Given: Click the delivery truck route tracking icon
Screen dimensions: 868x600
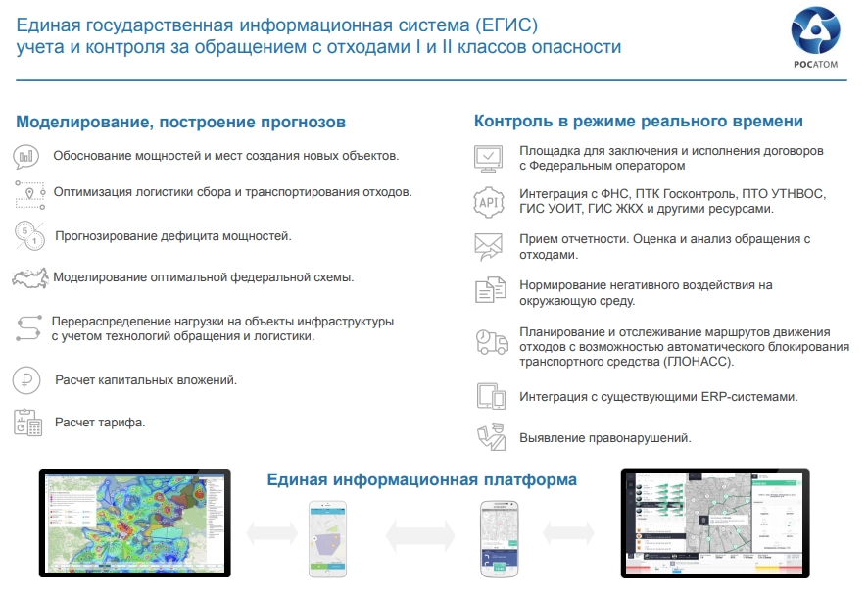Looking at the screenshot, I should tap(490, 342).
